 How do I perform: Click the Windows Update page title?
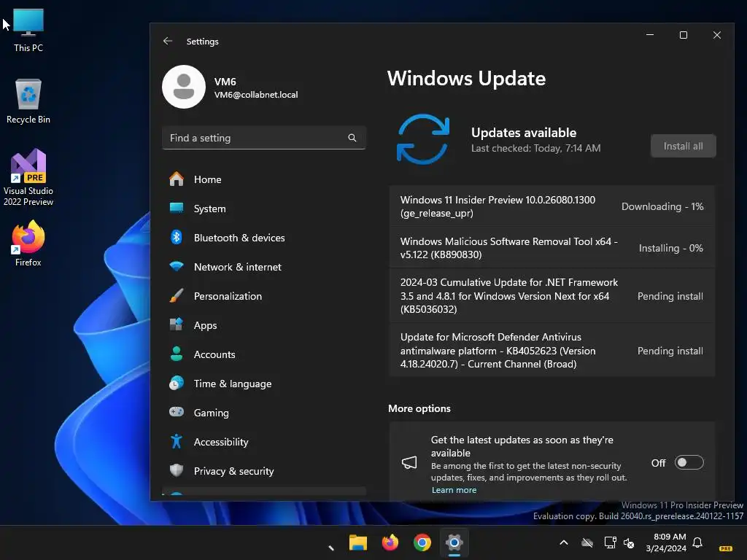click(466, 78)
